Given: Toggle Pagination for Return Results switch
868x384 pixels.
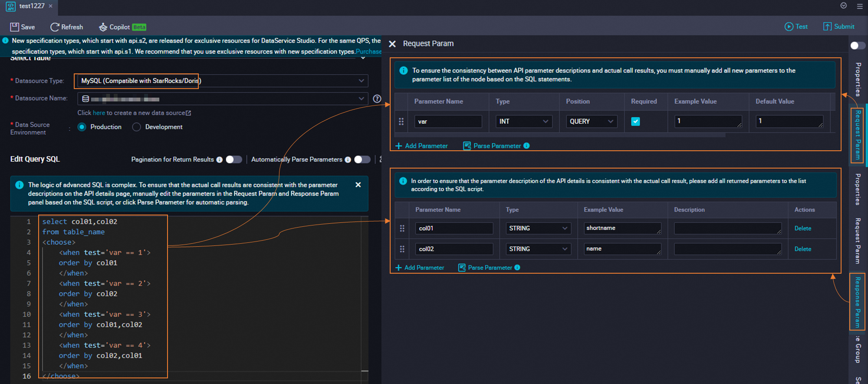Looking at the screenshot, I should tap(233, 159).
